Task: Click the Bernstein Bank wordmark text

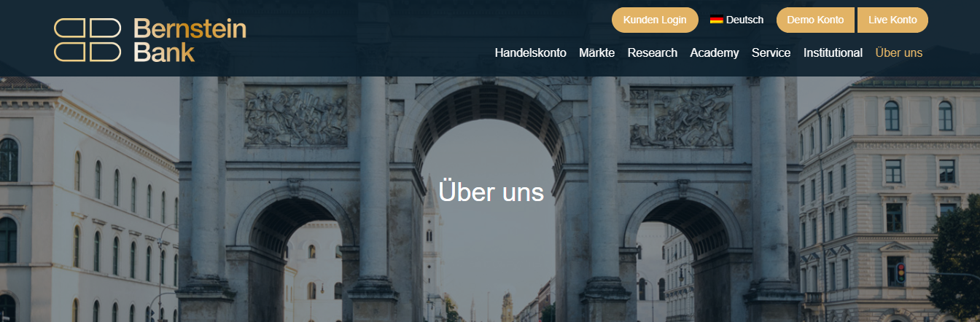Action: (x=190, y=40)
